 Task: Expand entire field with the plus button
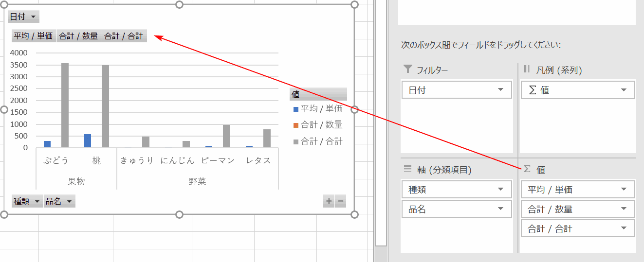pyautogui.click(x=329, y=201)
